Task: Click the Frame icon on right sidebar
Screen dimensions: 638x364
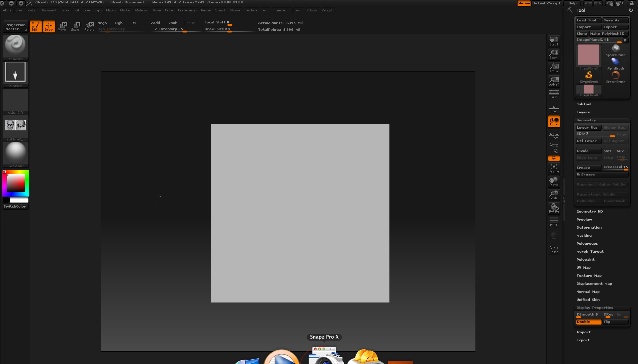Action: [x=554, y=167]
